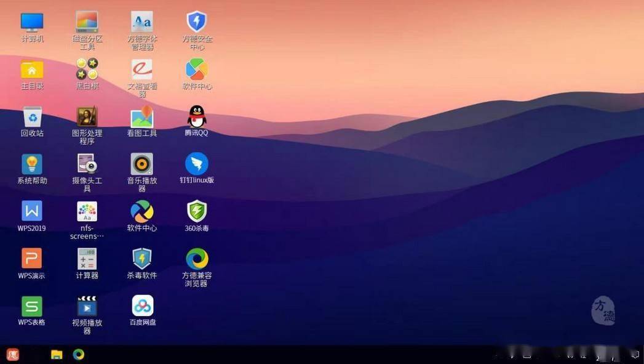Screen dimensions: 644x364
Task: Start the 黑白棋 game
Action: click(x=87, y=70)
